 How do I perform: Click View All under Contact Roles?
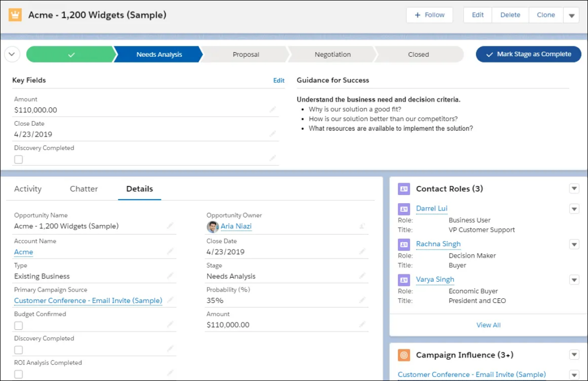click(x=488, y=325)
